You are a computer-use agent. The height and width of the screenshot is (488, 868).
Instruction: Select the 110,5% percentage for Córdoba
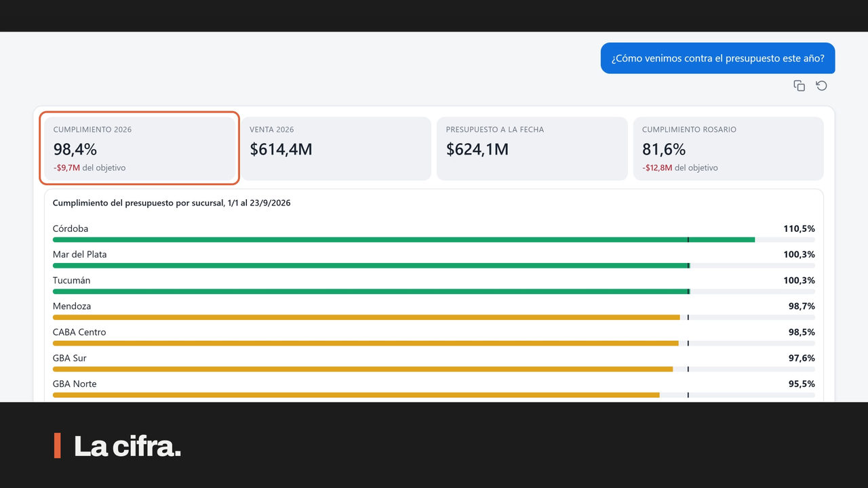click(x=799, y=228)
